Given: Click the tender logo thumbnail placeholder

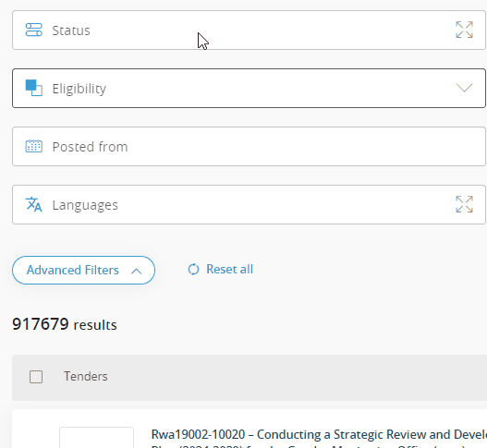Looking at the screenshot, I should tap(97, 438).
